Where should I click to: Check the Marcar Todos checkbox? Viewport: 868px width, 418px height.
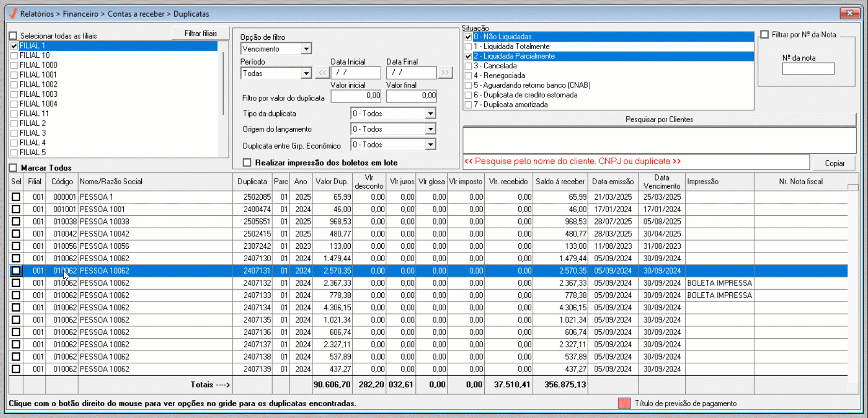[13, 168]
